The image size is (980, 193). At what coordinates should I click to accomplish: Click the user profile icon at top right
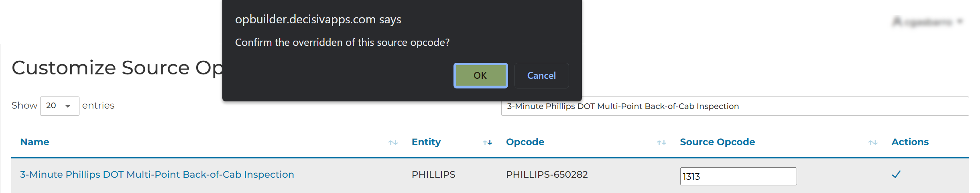tap(897, 21)
